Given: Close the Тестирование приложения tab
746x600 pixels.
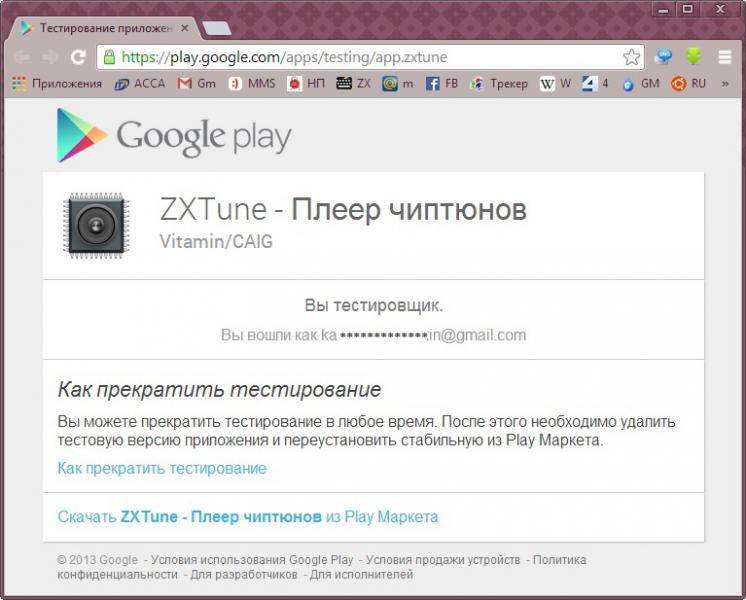Looking at the screenshot, I should [x=184, y=28].
